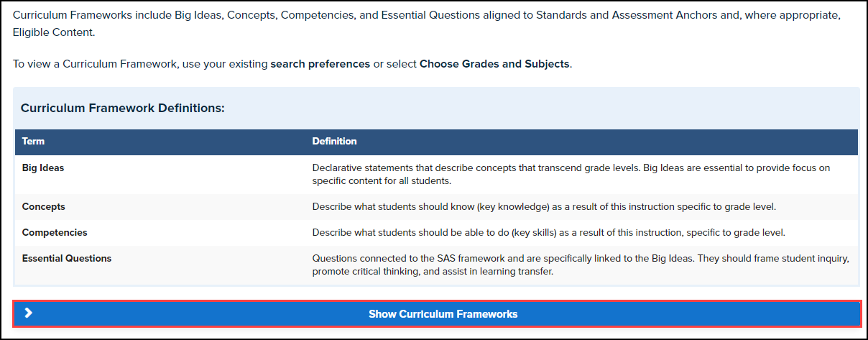Click the 'Curriculum Framework Definitions:' heading
Image resolution: width=868 pixels, height=340 pixels.
(123, 109)
